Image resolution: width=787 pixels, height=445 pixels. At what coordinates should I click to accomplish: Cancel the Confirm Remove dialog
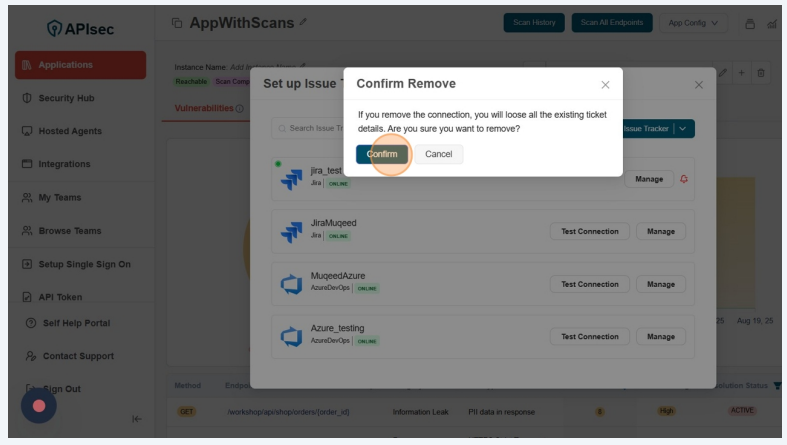point(438,154)
